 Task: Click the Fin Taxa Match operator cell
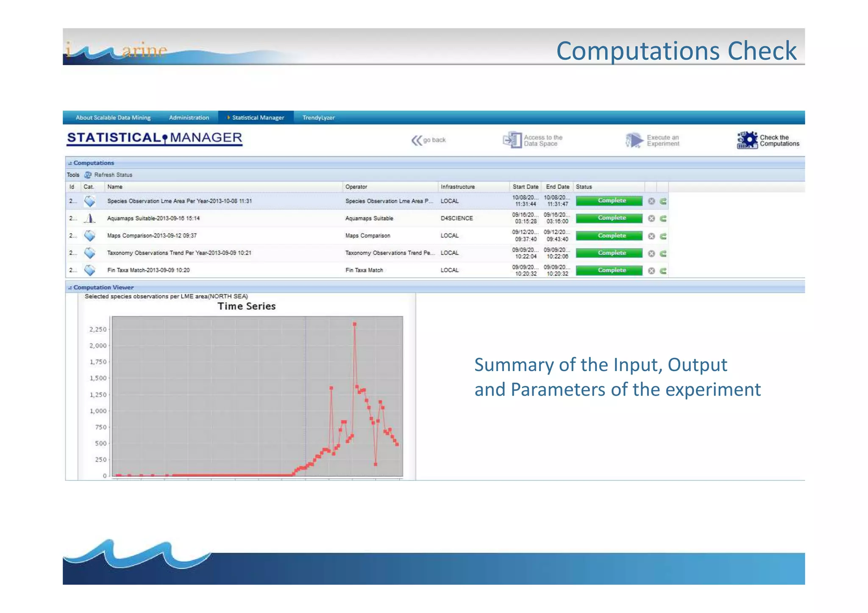pos(364,270)
